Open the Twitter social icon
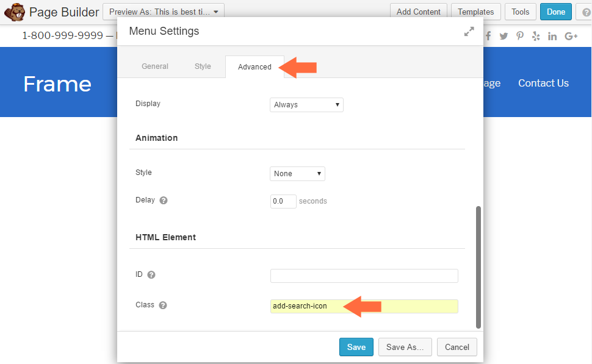The width and height of the screenshot is (592, 364). [x=504, y=36]
